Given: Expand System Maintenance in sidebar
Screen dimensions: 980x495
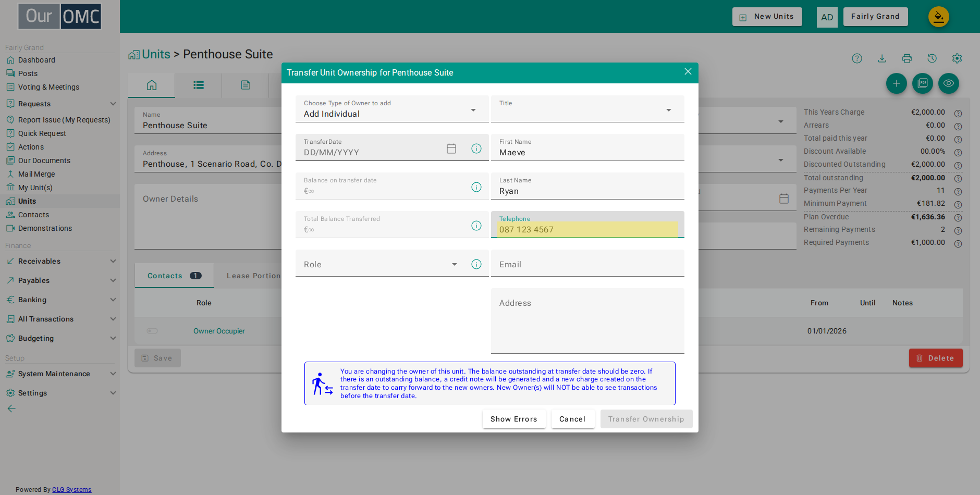Looking at the screenshot, I should point(60,374).
